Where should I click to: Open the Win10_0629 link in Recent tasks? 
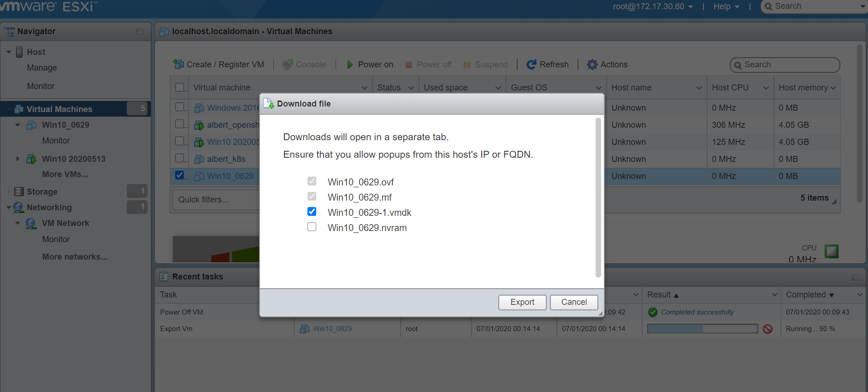pyautogui.click(x=332, y=329)
